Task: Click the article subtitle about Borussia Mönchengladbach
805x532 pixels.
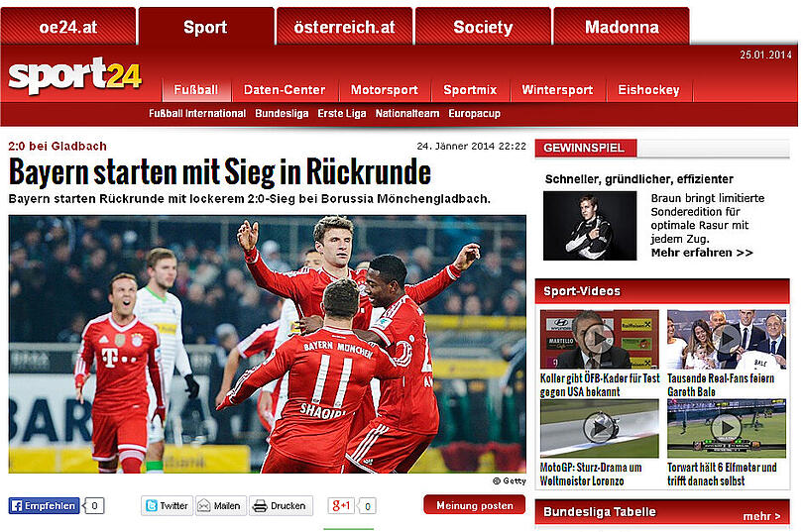Action: pos(250,199)
